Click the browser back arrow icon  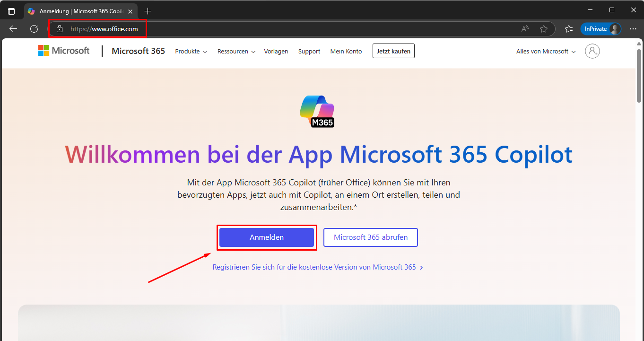coord(13,29)
